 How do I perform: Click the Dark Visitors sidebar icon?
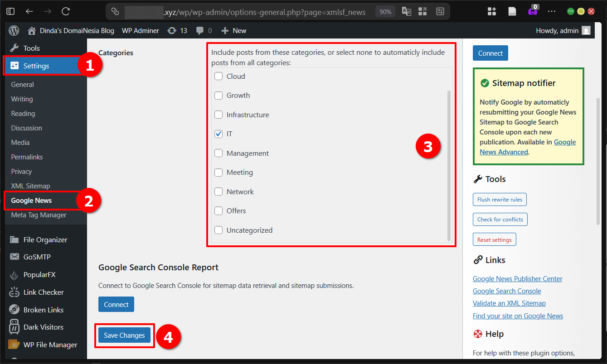point(12,327)
